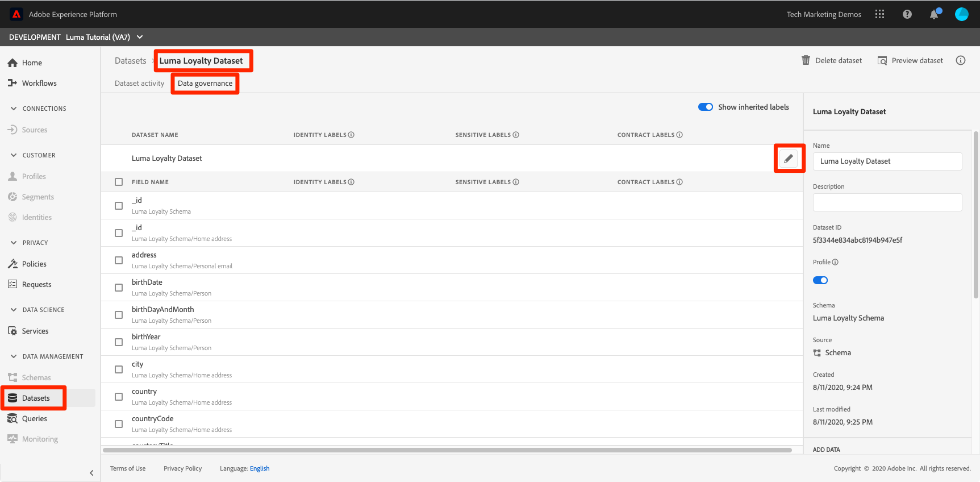Check the birthDate field checkbox
This screenshot has width=980, height=482.
coord(119,288)
